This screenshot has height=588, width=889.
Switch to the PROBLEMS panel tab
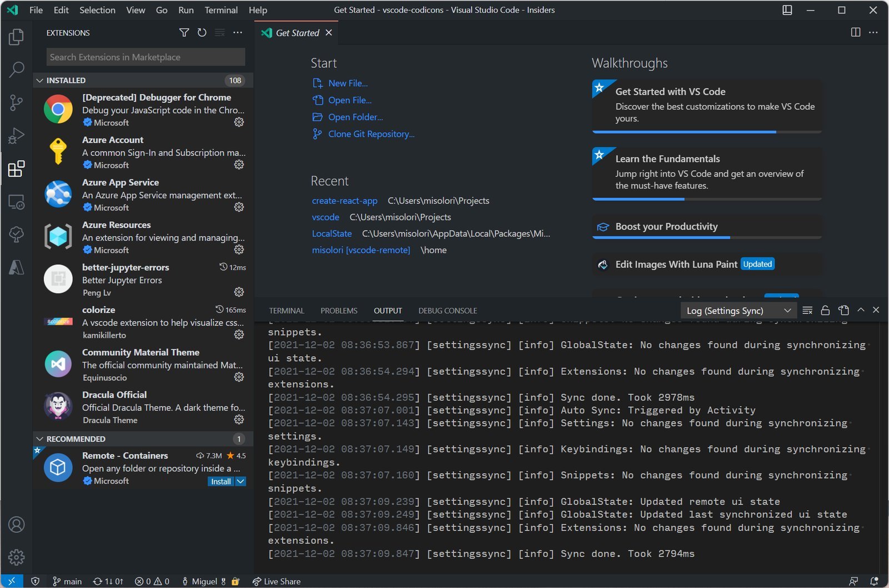pyautogui.click(x=339, y=311)
